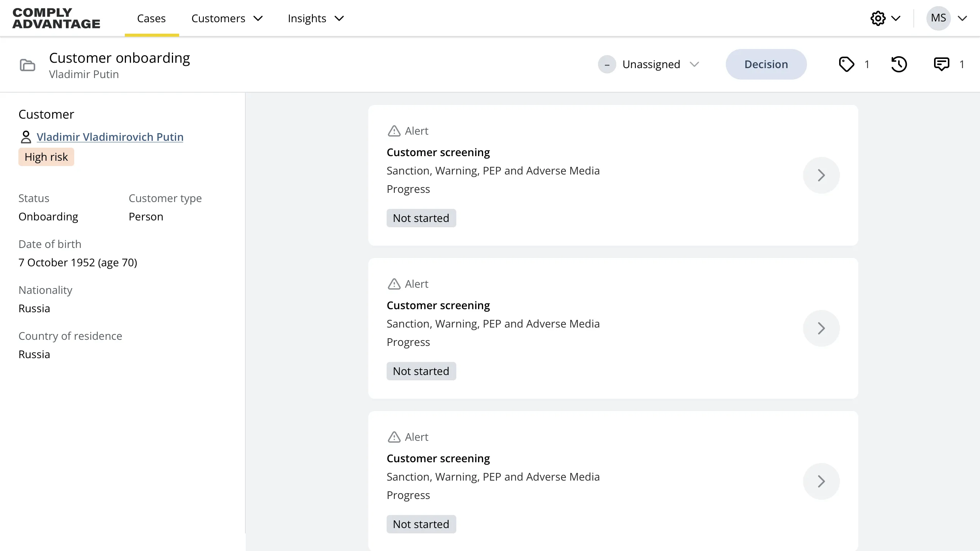Click the Not started status on the first alert
The image size is (980, 551).
coord(421,218)
